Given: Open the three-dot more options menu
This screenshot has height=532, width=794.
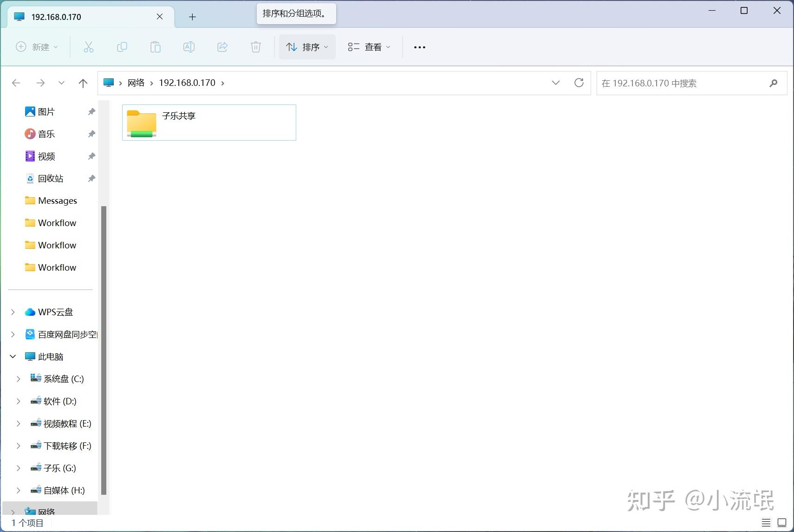Looking at the screenshot, I should tap(419, 47).
